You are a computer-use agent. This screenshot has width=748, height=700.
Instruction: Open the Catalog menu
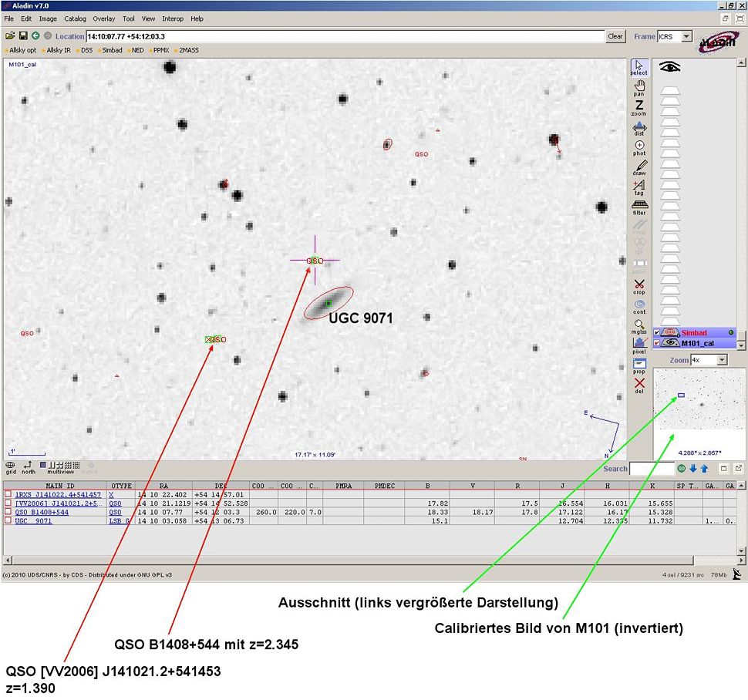point(75,19)
